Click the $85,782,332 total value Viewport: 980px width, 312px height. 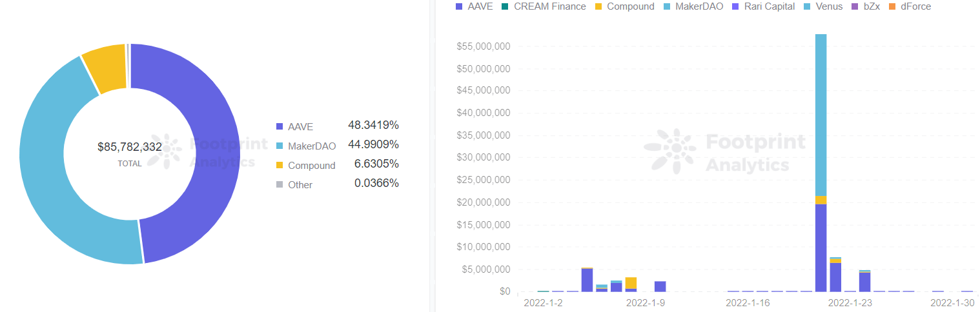tap(130, 148)
